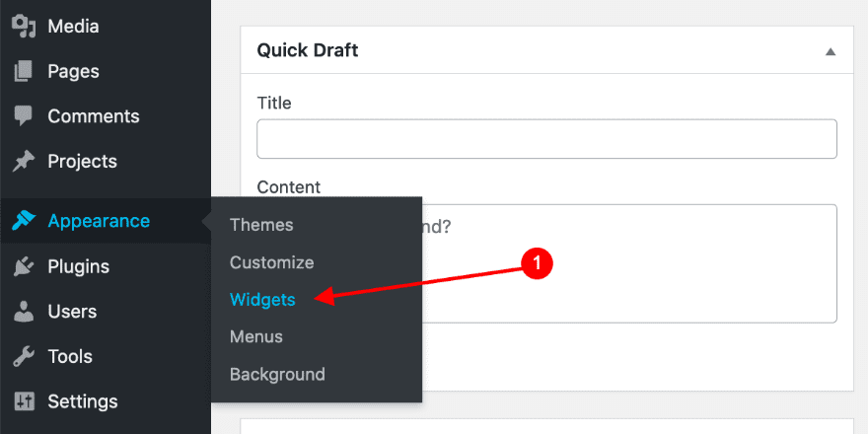
Task: Click the Media camera icon in sidebar
Action: click(24, 26)
